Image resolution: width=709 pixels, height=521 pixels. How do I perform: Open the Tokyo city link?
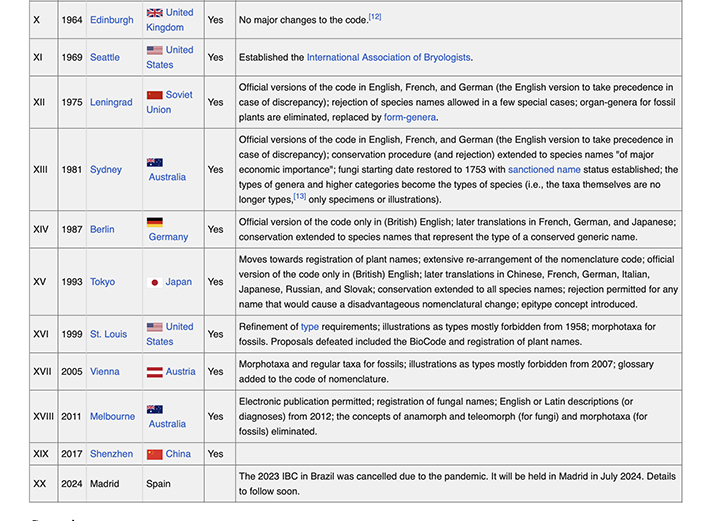[x=103, y=282]
